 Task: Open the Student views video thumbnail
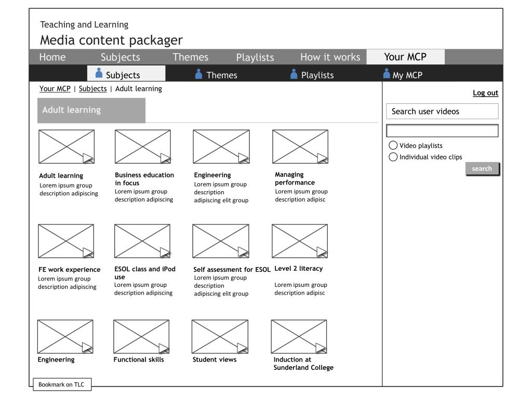(220, 337)
